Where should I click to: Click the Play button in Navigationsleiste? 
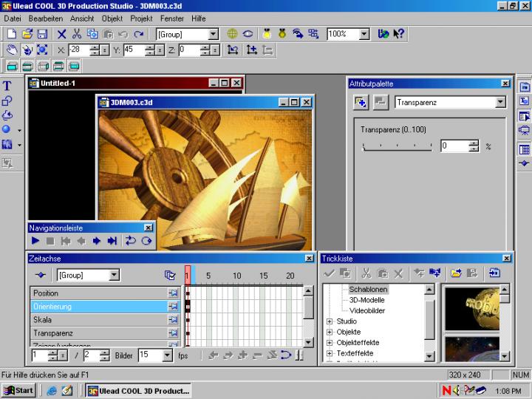pyautogui.click(x=35, y=241)
